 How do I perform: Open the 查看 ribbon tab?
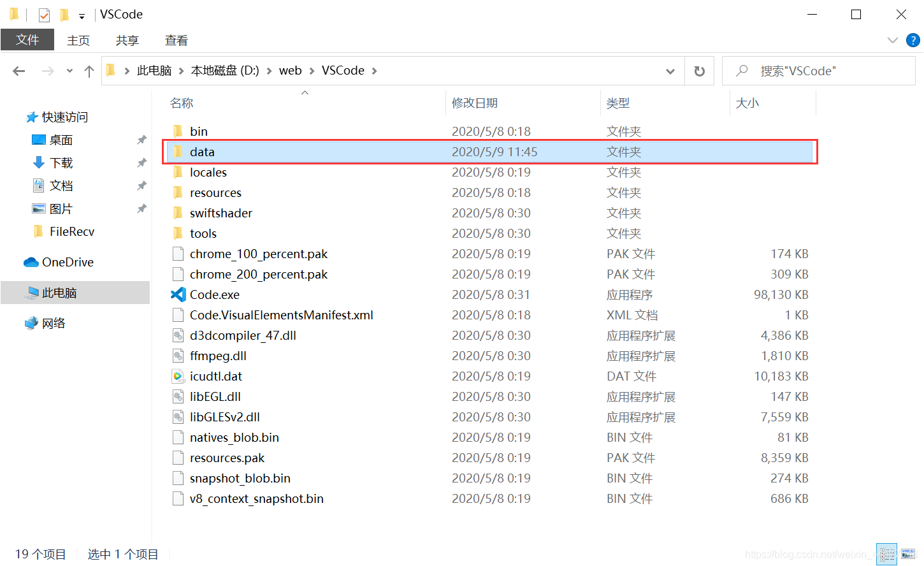177,40
